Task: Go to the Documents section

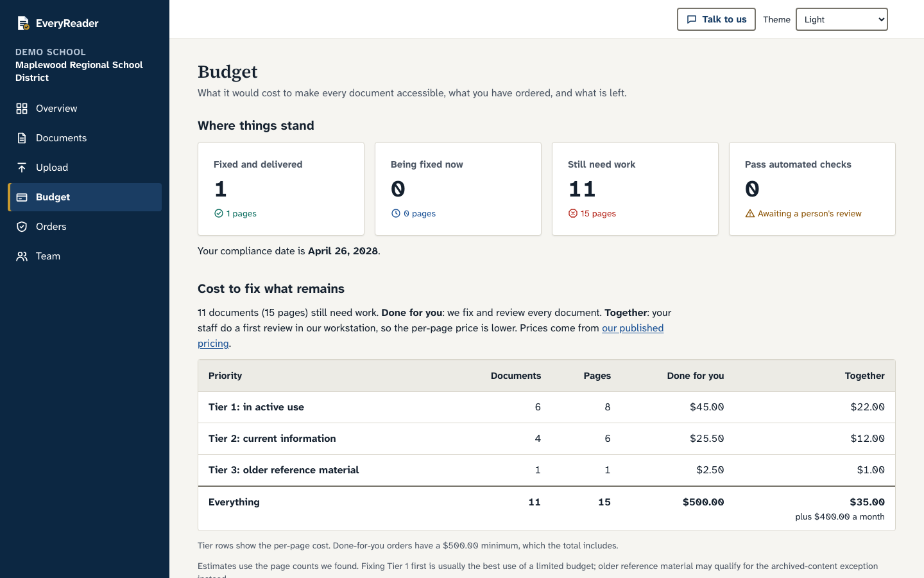Action: (85, 138)
